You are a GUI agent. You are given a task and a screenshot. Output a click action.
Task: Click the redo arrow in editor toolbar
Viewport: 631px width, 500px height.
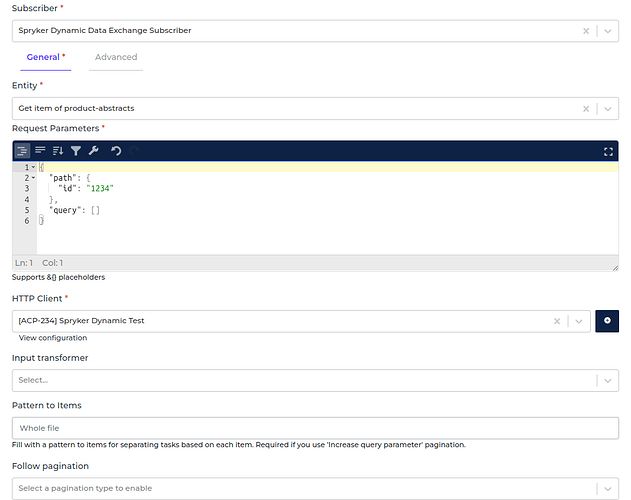pos(134,151)
